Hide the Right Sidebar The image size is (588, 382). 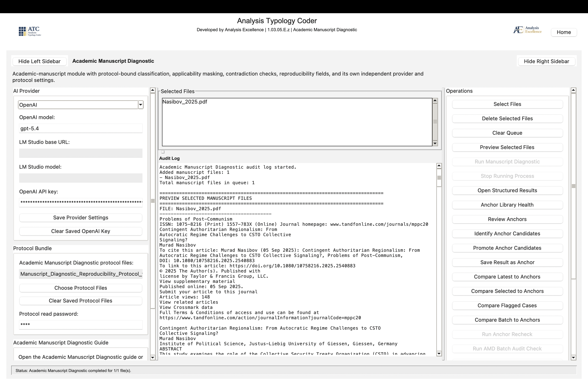pos(547,61)
